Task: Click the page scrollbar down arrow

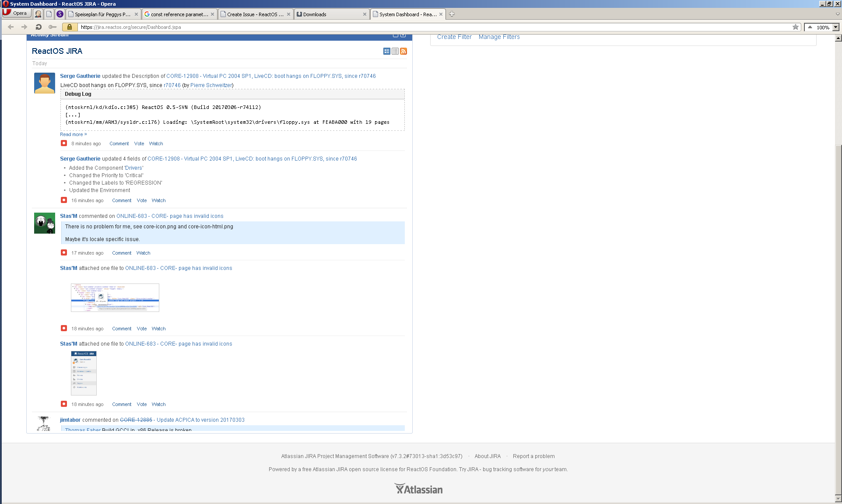Action: click(x=838, y=498)
